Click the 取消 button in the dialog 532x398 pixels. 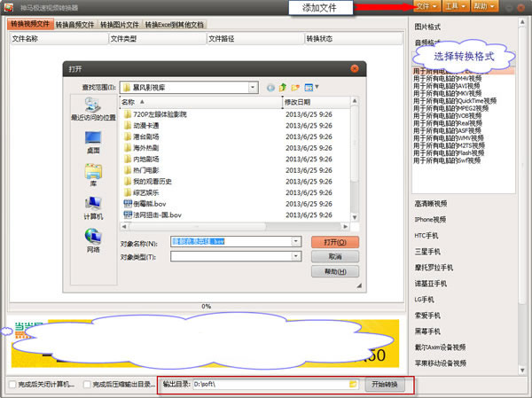(335, 257)
